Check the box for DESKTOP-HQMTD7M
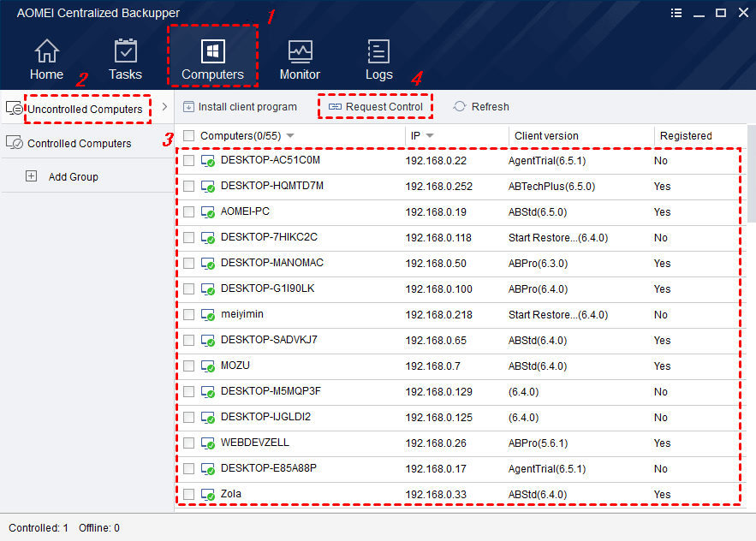The width and height of the screenshot is (756, 541). [x=189, y=186]
